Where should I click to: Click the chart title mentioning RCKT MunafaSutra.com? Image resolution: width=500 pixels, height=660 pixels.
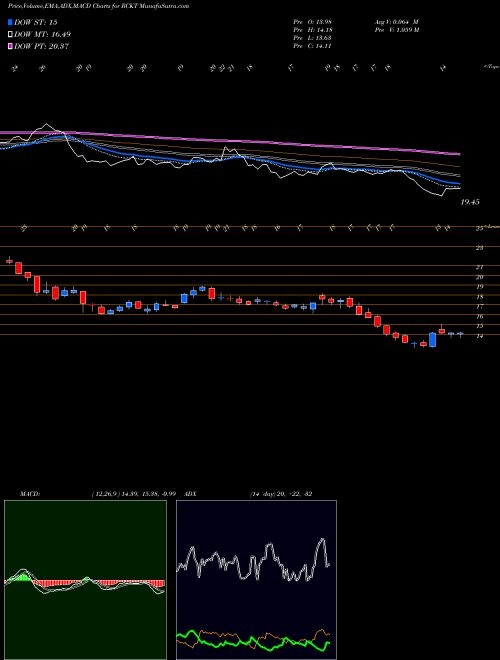click(x=98, y=6)
